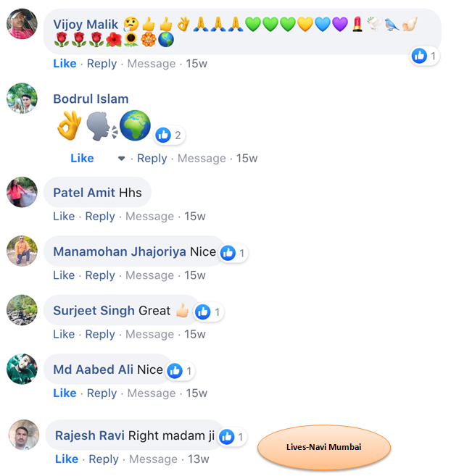Click like reaction icon on Rajesh Ravi's comment

point(226,437)
